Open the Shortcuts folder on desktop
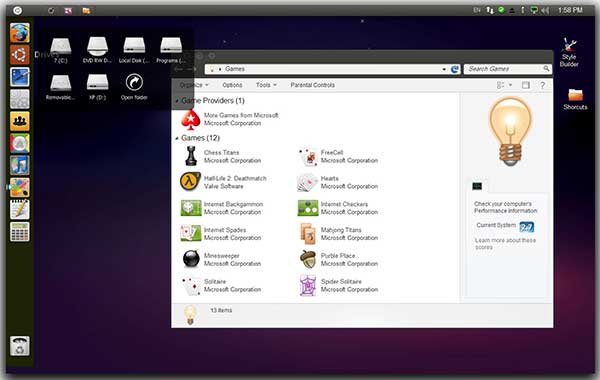600x380 pixels. click(575, 95)
